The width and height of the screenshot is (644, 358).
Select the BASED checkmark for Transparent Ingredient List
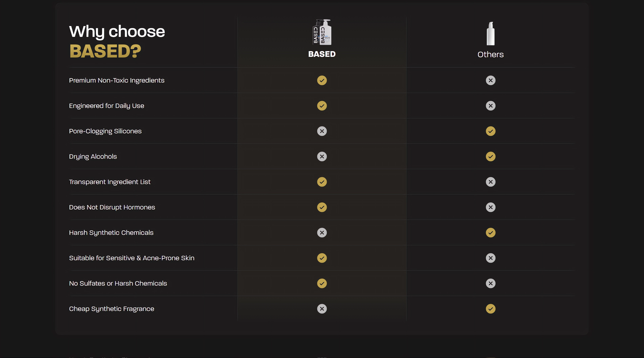coord(322,182)
